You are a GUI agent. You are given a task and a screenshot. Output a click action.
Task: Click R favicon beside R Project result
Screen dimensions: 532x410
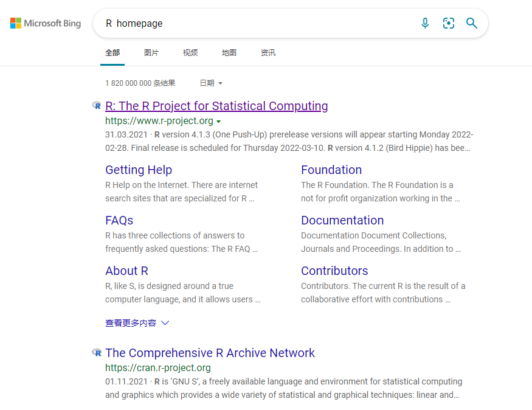point(97,106)
